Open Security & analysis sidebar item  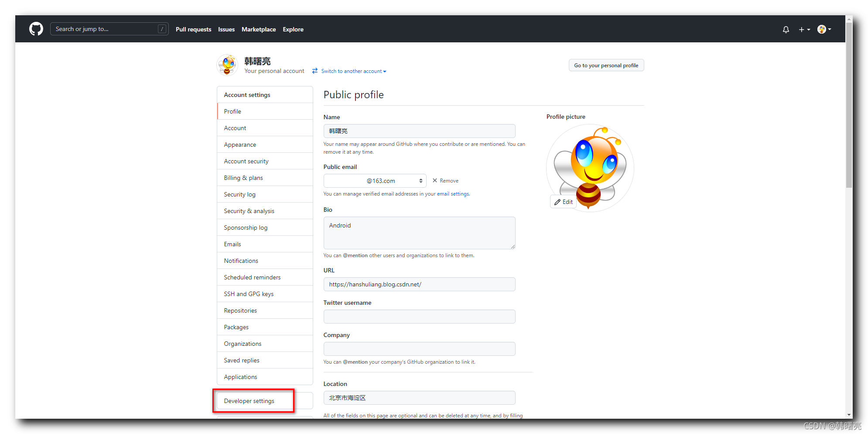click(x=265, y=211)
